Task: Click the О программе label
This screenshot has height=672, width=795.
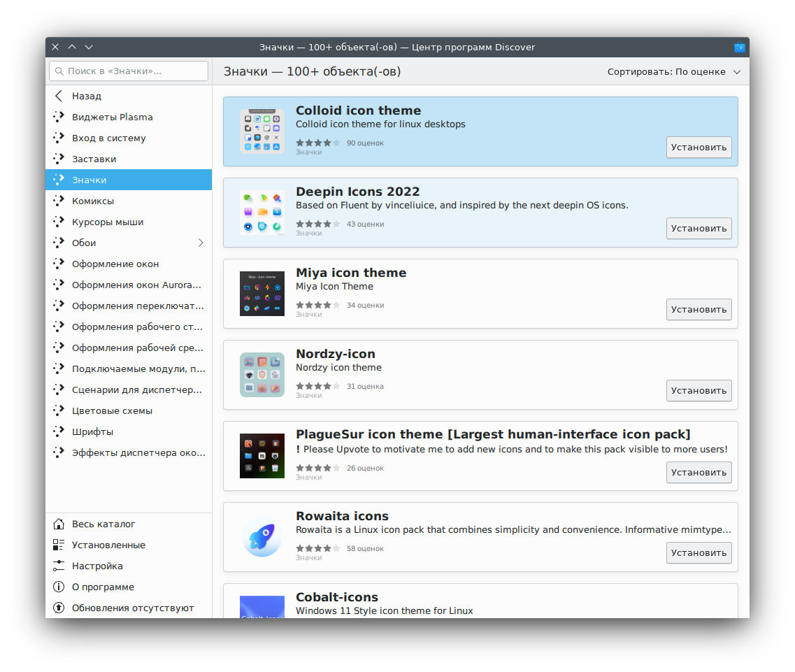Action: click(x=103, y=587)
